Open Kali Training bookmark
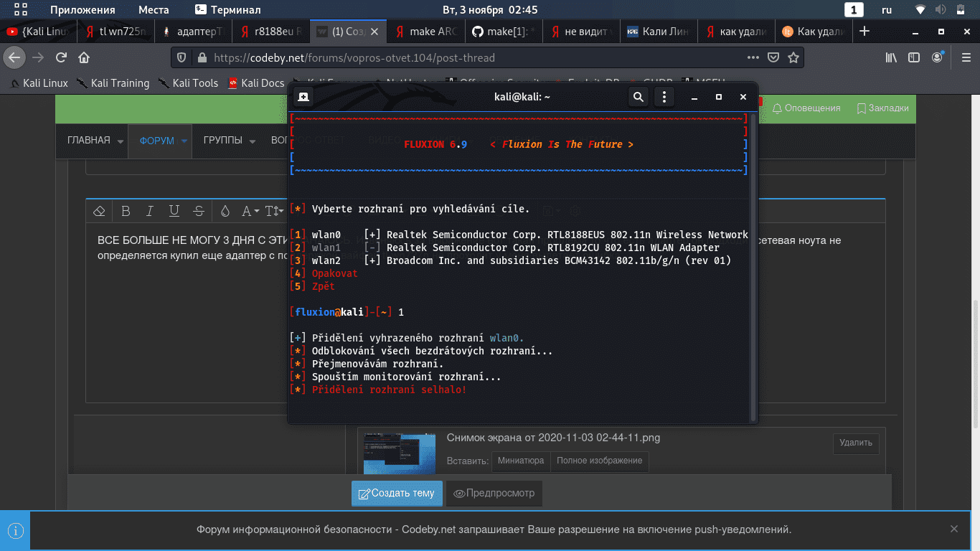The width and height of the screenshot is (980, 551). [x=112, y=83]
